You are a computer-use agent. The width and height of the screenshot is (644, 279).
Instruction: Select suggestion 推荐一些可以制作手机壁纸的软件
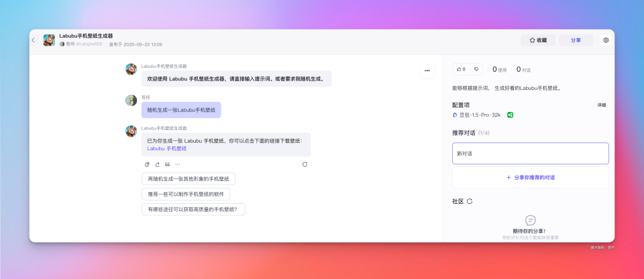(x=186, y=194)
